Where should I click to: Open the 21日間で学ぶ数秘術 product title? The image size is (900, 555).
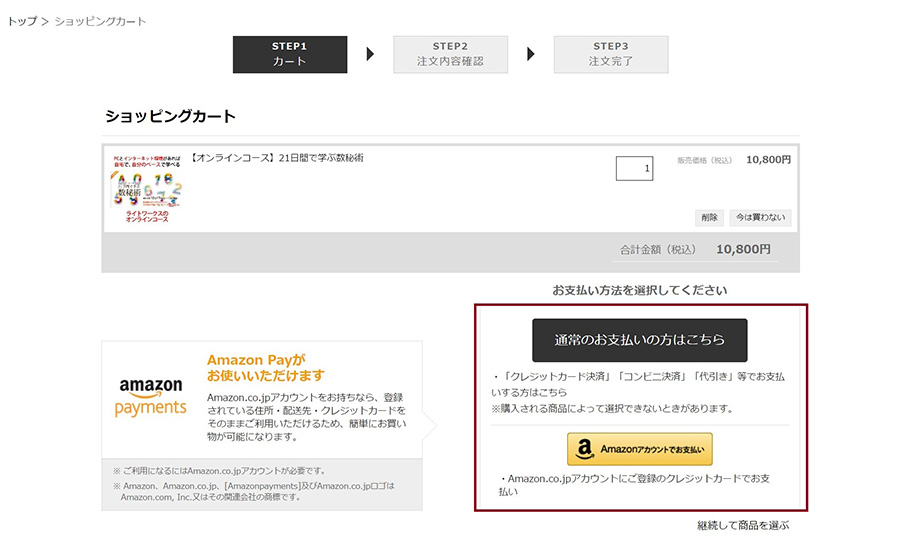[x=276, y=158]
